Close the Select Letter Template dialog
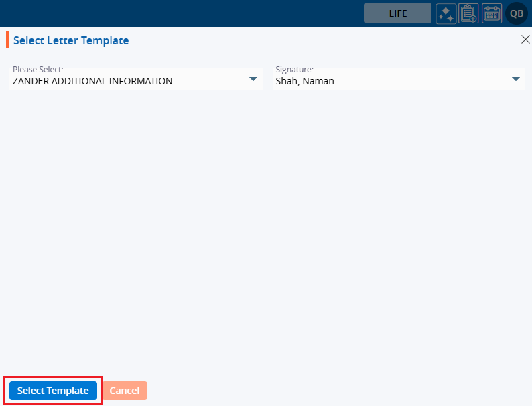 point(525,40)
